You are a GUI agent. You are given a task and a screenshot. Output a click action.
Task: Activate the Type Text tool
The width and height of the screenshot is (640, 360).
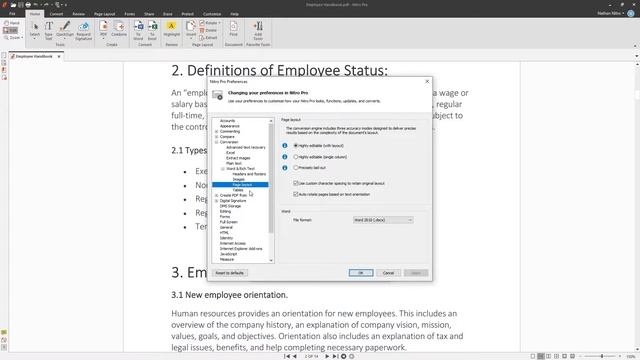click(49, 30)
